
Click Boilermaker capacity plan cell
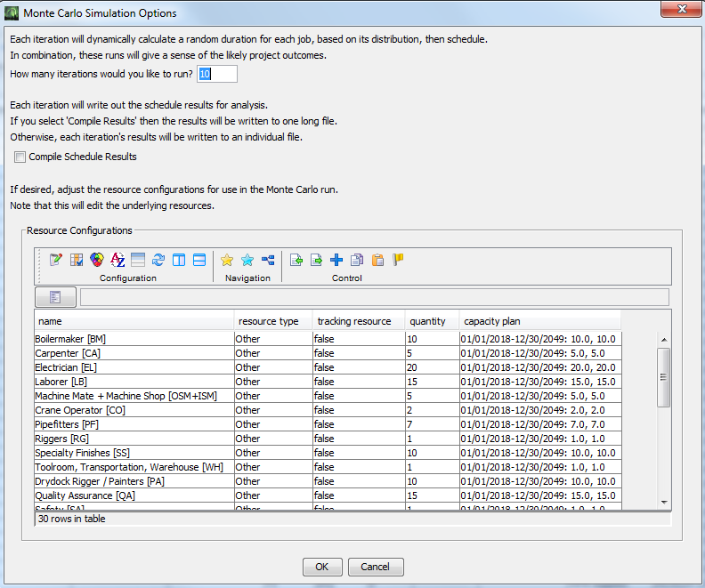pos(540,339)
